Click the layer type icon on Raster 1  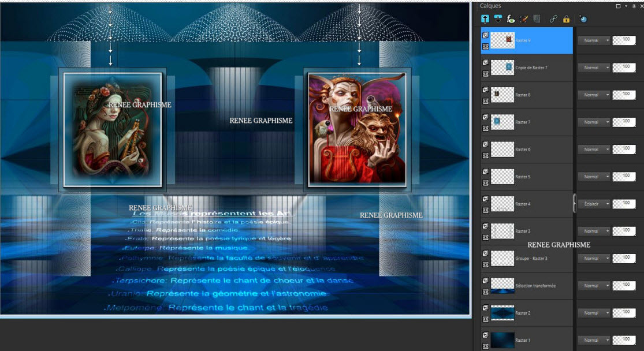tap(486, 335)
